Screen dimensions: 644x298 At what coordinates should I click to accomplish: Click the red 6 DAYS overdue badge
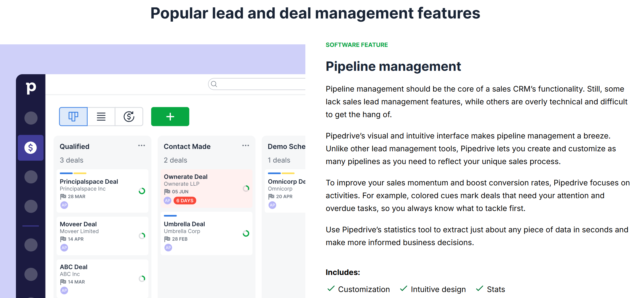click(x=185, y=200)
